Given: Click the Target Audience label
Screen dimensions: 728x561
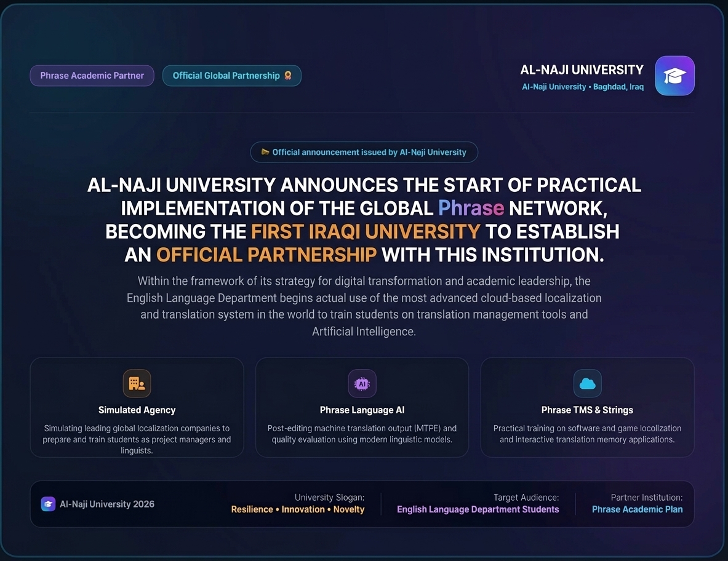Looking at the screenshot, I should 526,498.
